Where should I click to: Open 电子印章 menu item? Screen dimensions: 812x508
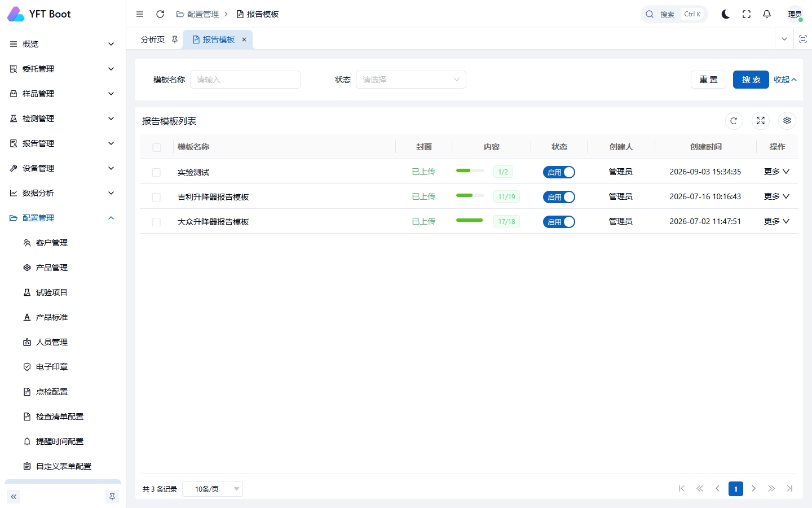pyautogui.click(x=63, y=367)
